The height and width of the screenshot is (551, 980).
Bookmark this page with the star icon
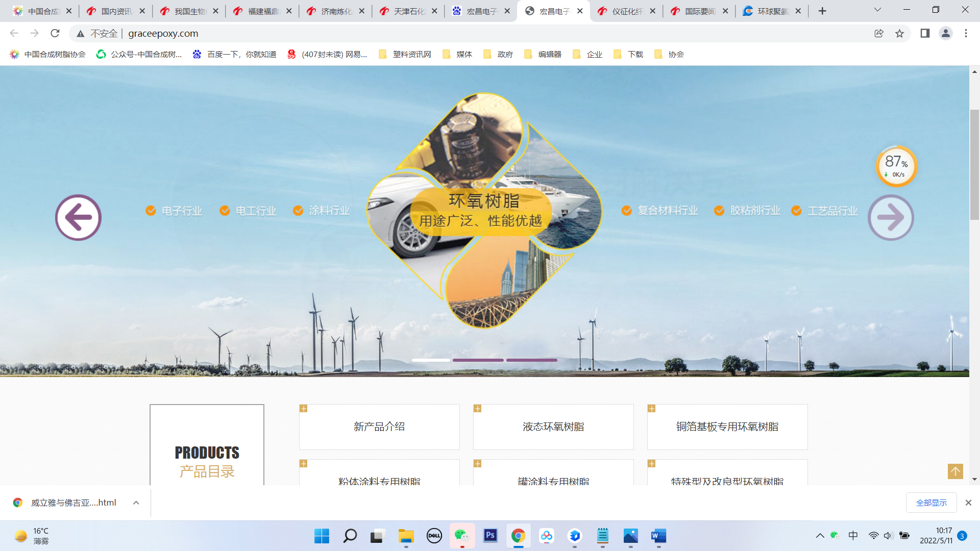tap(900, 33)
